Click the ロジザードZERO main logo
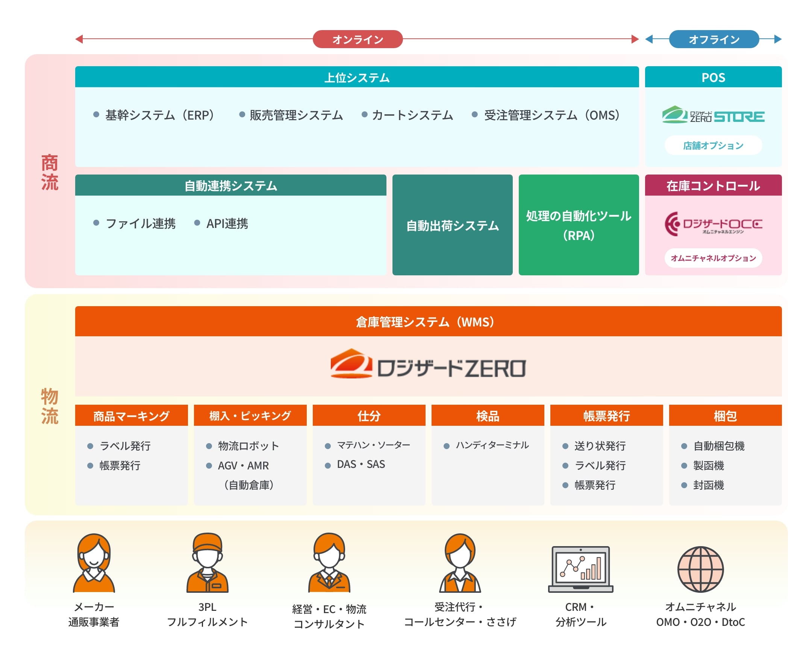The height and width of the screenshot is (662, 812). pyautogui.click(x=427, y=364)
